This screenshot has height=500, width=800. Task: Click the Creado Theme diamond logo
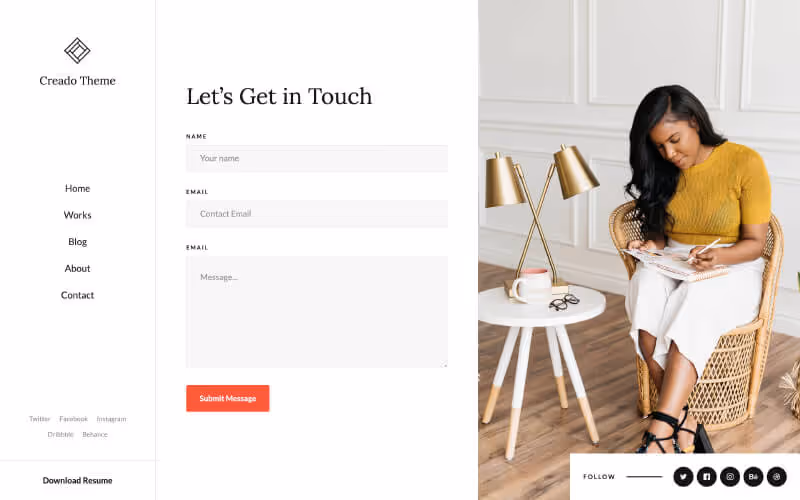click(77, 51)
